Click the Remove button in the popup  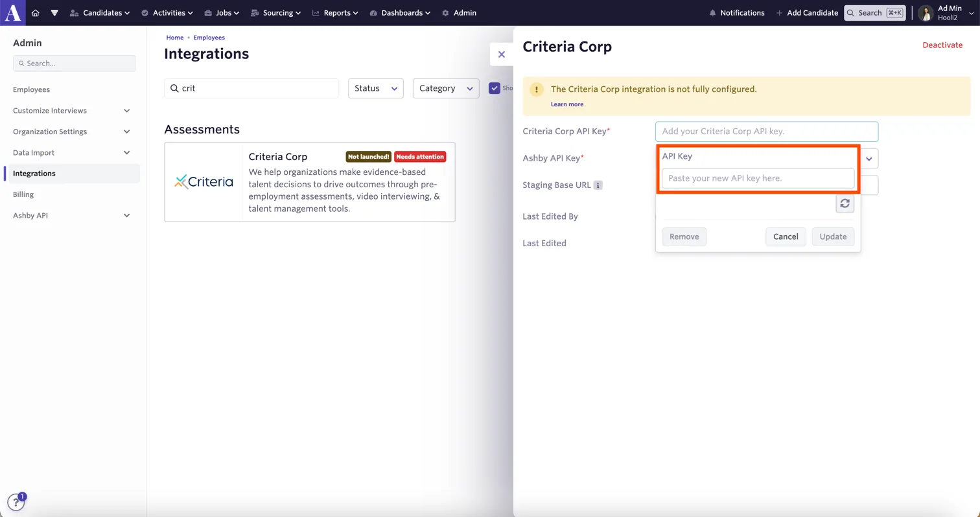pos(684,236)
